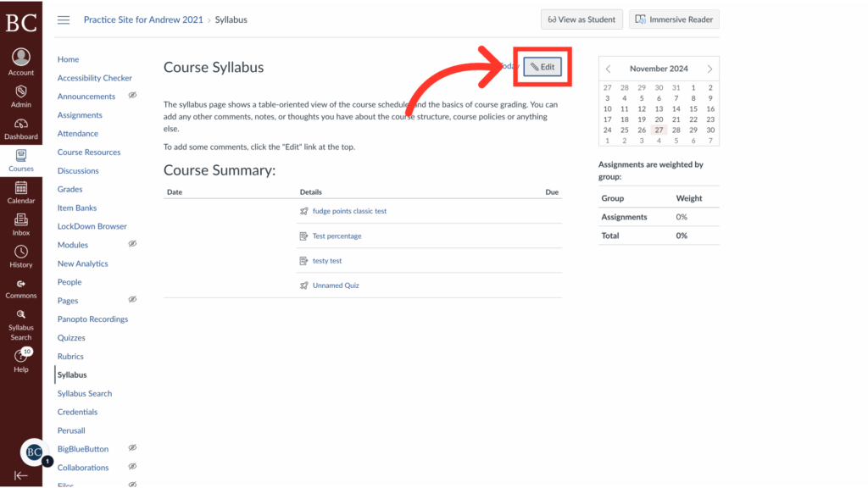The width and height of the screenshot is (868, 488).
Task: Toggle visibility eye icon next to Announcements
Action: (x=131, y=96)
